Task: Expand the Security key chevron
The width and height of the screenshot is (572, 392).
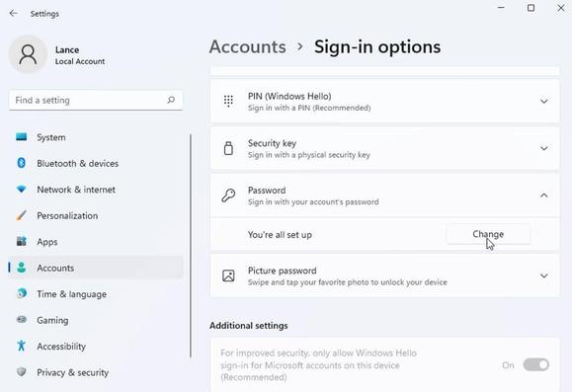Action: [544, 148]
